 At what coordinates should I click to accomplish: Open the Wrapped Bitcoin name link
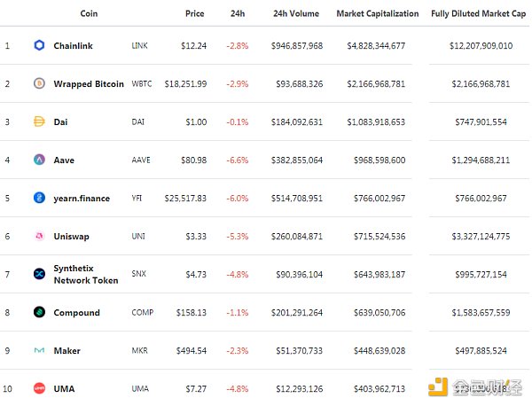(89, 83)
